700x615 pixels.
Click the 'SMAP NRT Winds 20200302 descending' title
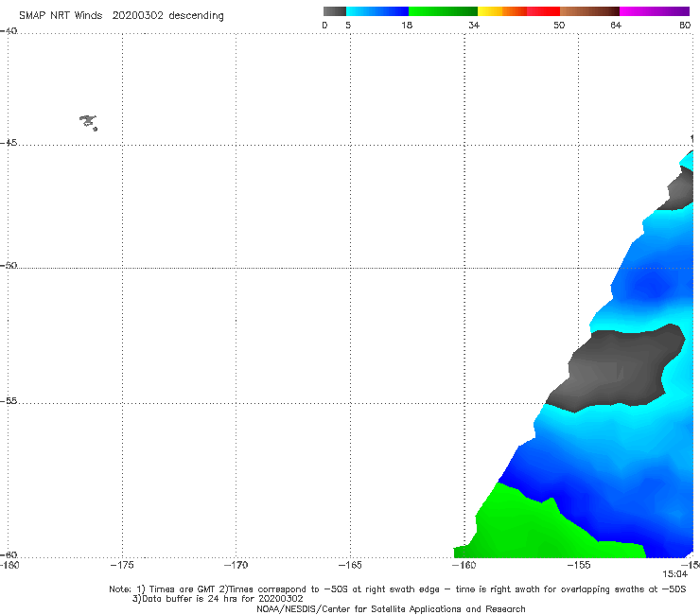coord(121,16)
